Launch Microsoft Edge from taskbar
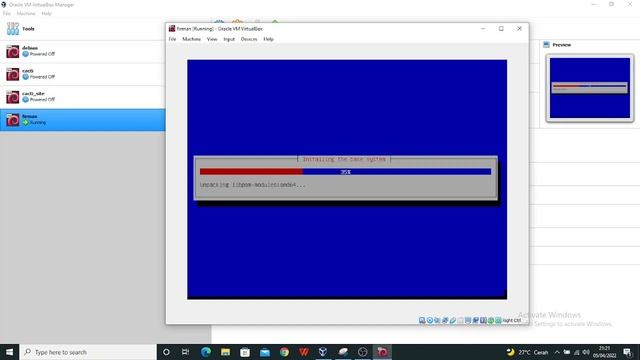Image resolution: width=640 pixels, height=360 pixels. (x=206, y=352)
